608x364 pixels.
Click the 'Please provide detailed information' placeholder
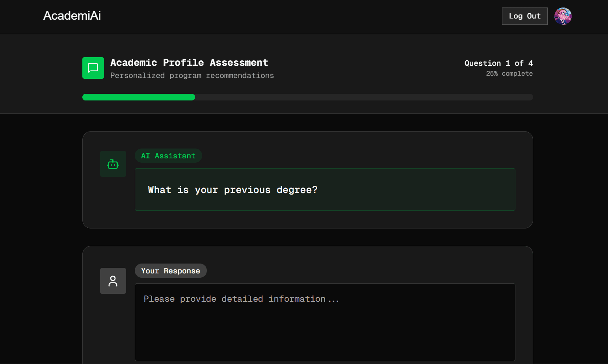[241, 299]
